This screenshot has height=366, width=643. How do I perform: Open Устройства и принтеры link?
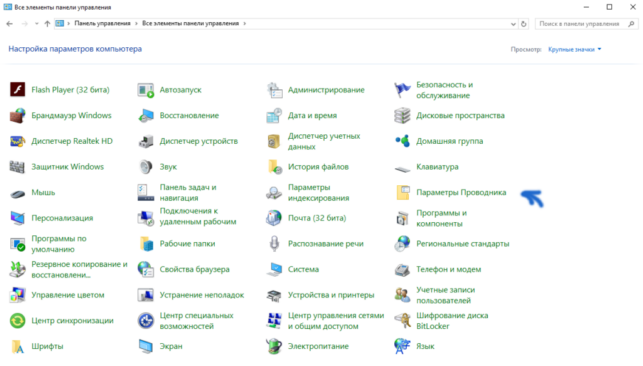click(331, 295)
